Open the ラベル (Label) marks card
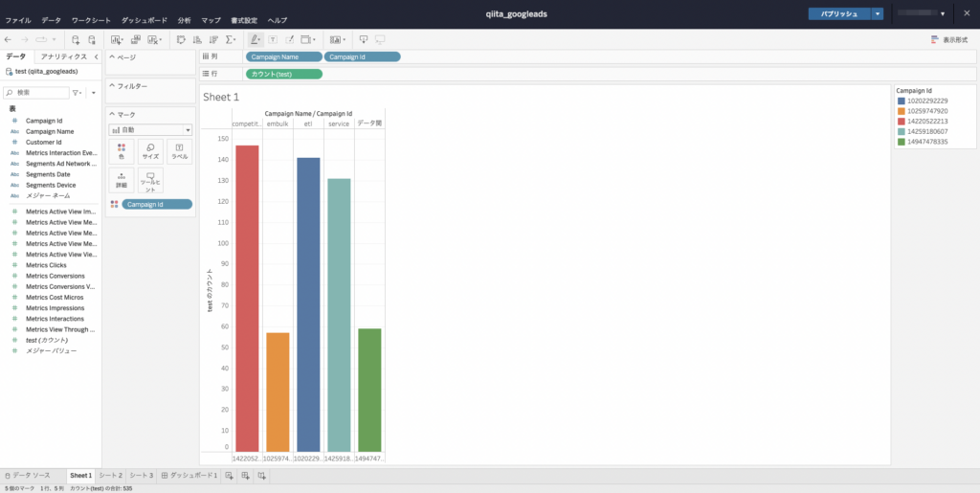 179,151
